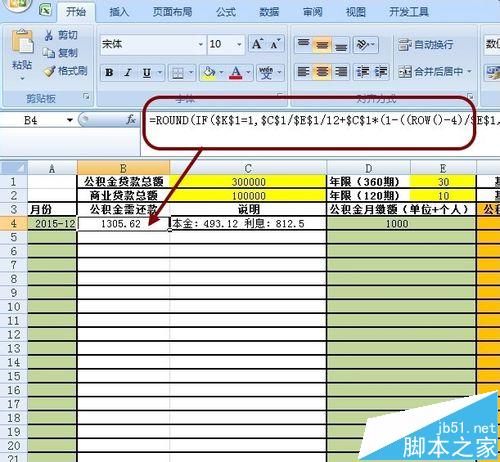Click the Excel icon in quick access toolbar
Screen dimensions: 500x462
pyautogui.click(x=45, y=10)
